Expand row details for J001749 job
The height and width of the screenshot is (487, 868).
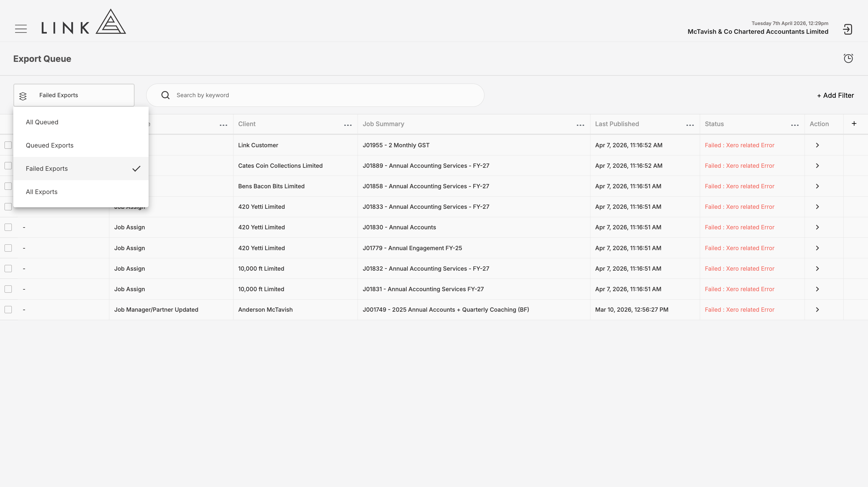point(817,310)
